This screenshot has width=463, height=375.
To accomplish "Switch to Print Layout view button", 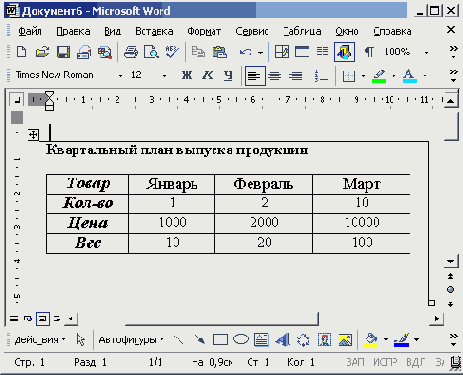I will click(43, 319).
